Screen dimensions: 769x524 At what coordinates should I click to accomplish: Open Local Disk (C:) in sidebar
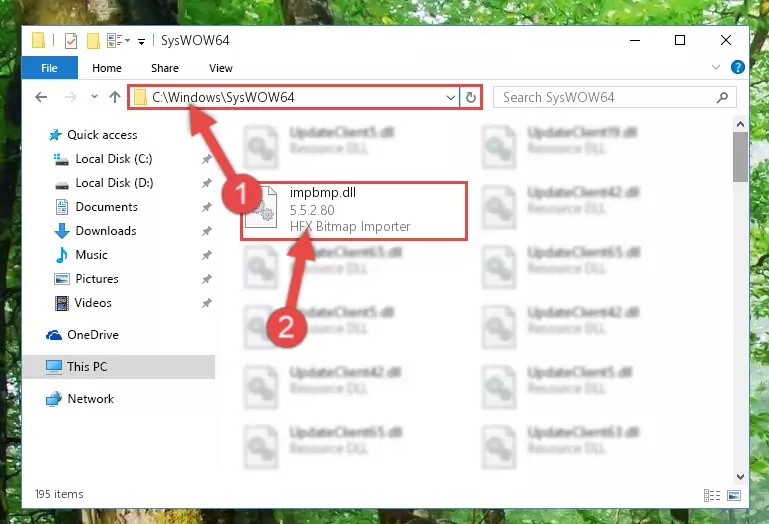pos(114,159)
